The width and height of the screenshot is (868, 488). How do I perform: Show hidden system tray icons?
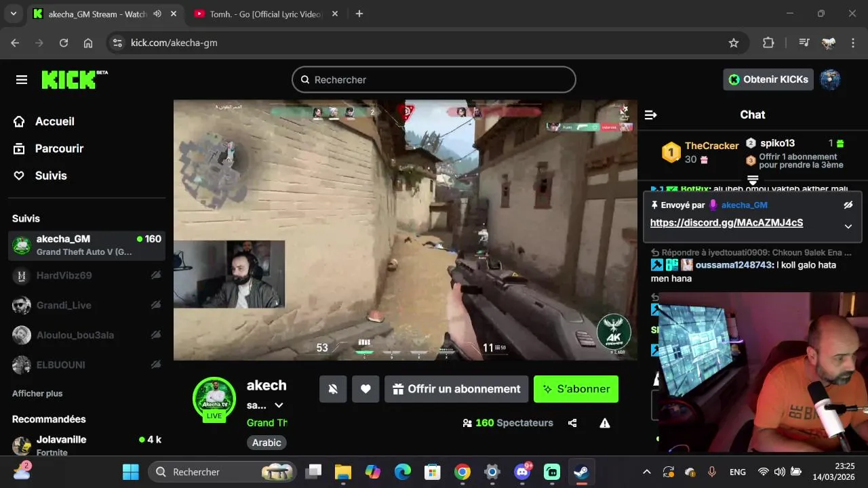click(647, 472)
